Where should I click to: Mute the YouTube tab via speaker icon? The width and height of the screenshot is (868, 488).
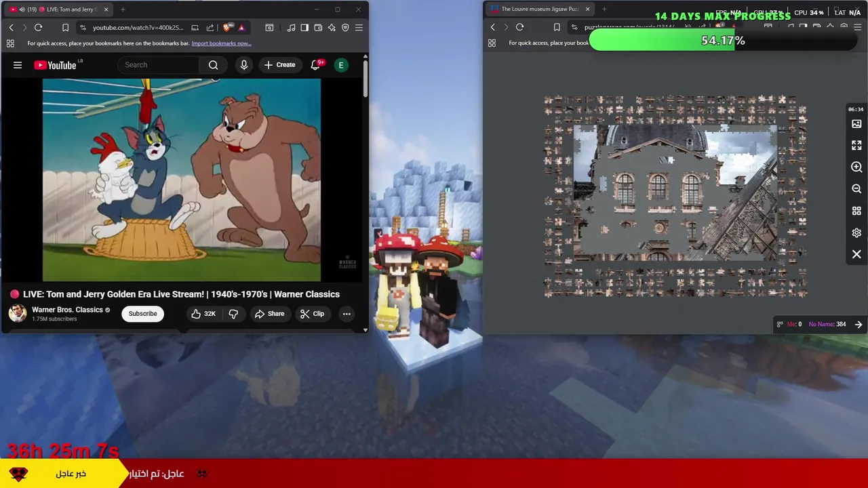click(x=22, y=9)
